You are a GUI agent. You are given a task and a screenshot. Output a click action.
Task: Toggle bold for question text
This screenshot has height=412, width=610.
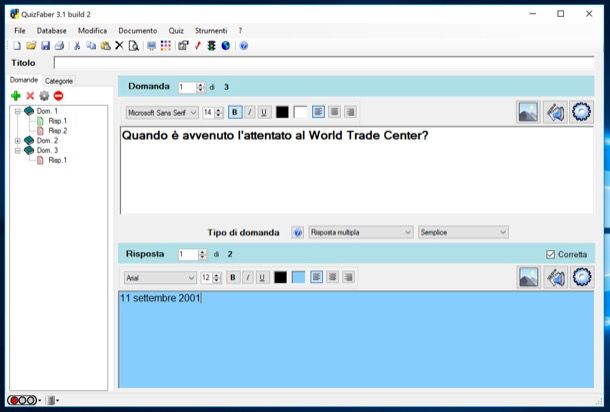(235, 112)
